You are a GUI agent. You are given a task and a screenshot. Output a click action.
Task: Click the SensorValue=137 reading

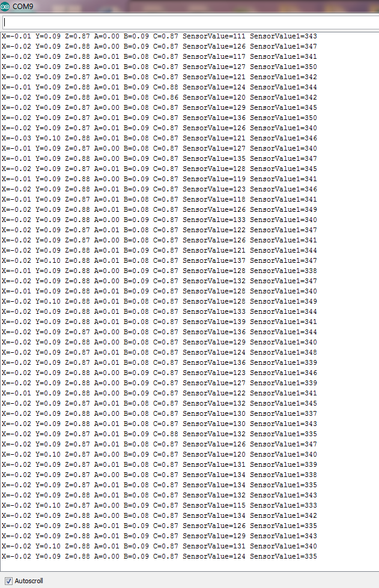(x=214, y=260)
